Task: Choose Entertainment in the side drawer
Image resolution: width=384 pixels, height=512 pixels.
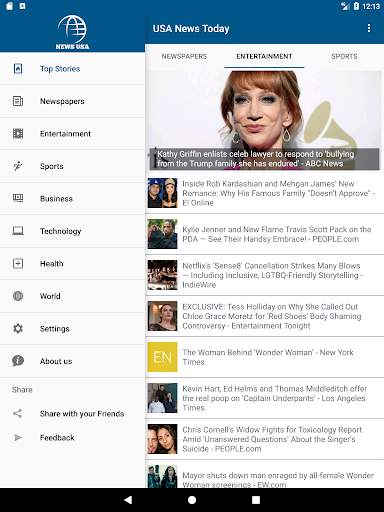Action: (65, 133)
